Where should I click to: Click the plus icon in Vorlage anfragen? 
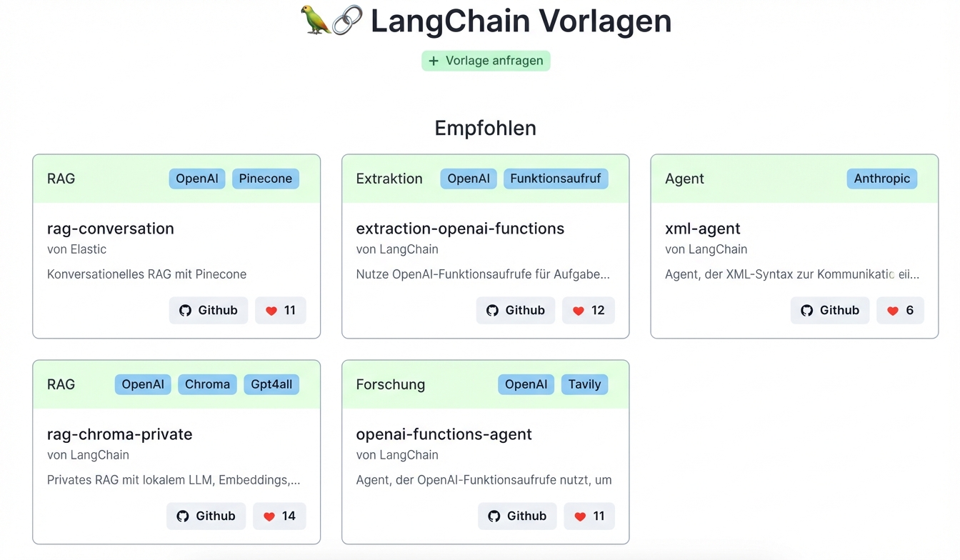coord(433,61)
